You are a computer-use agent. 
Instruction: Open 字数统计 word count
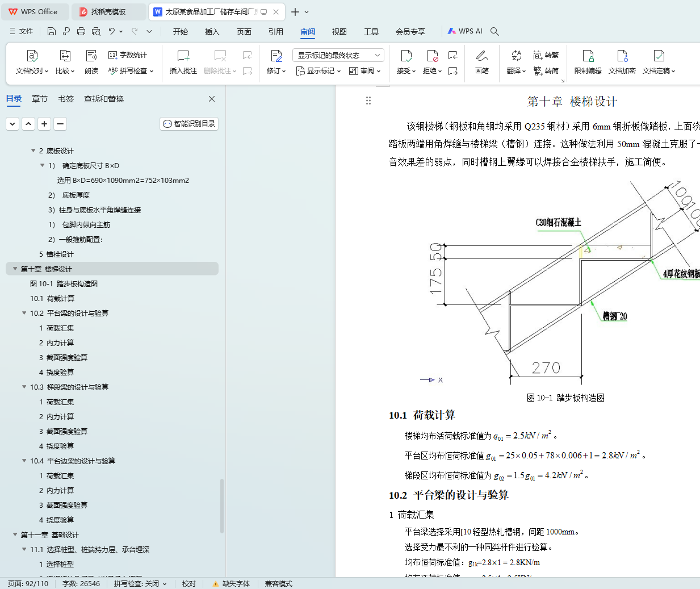pos(128,55)
